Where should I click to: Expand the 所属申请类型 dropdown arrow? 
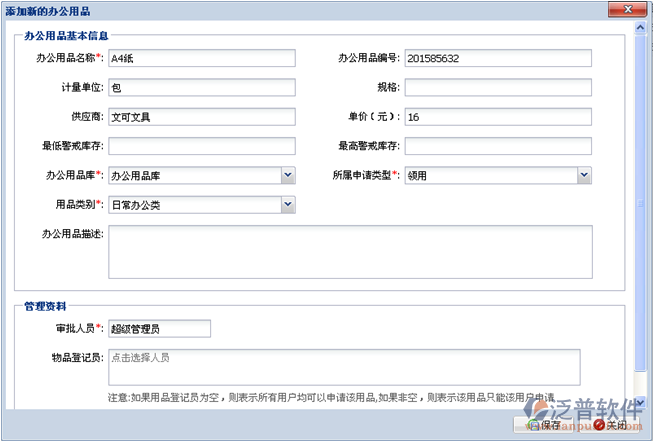pyautogui.click(x=584, y=175)
